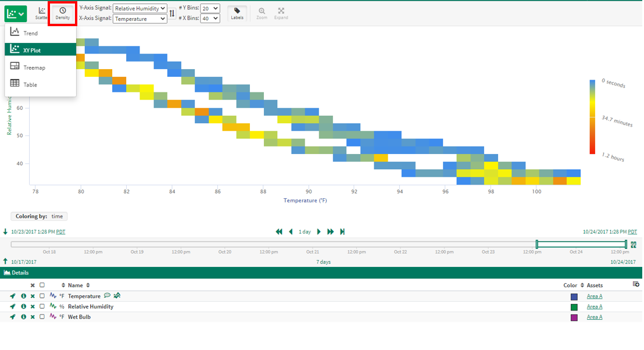Click the rocket icon for Temperature
Image resolution: width=644 pixels, height=350 pixels.
click(13, 297)
